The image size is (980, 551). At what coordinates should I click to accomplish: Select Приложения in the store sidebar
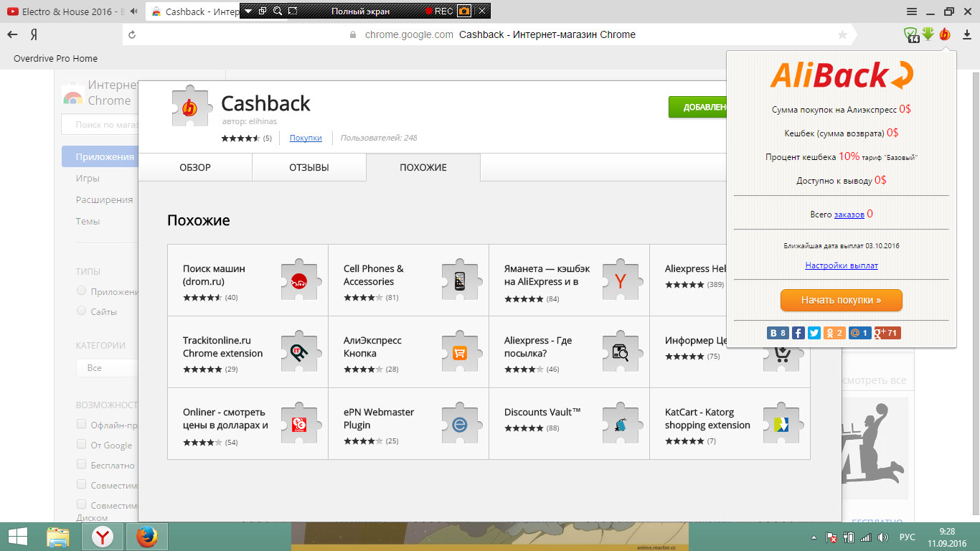coord(99,156)
